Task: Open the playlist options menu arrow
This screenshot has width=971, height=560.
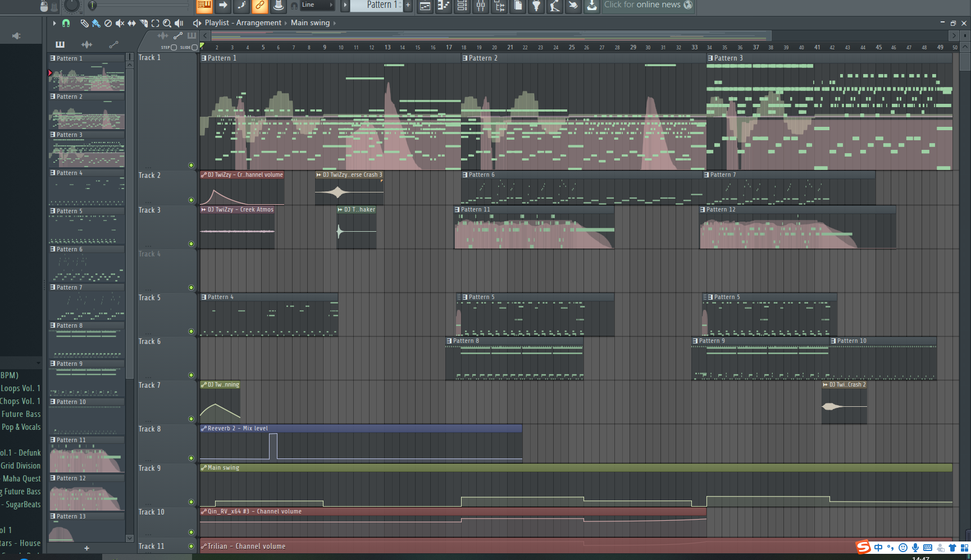Action: pos(54,23)
